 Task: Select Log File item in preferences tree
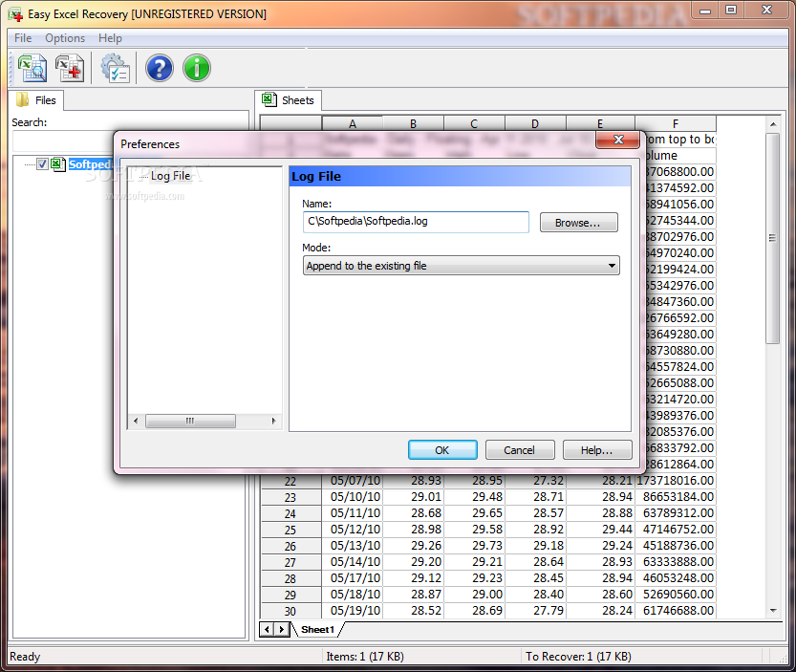(170, 176)
